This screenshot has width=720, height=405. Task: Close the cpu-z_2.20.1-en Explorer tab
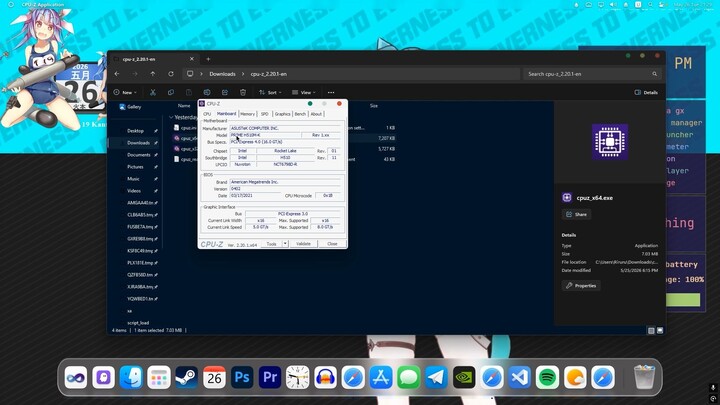[192, 59]
